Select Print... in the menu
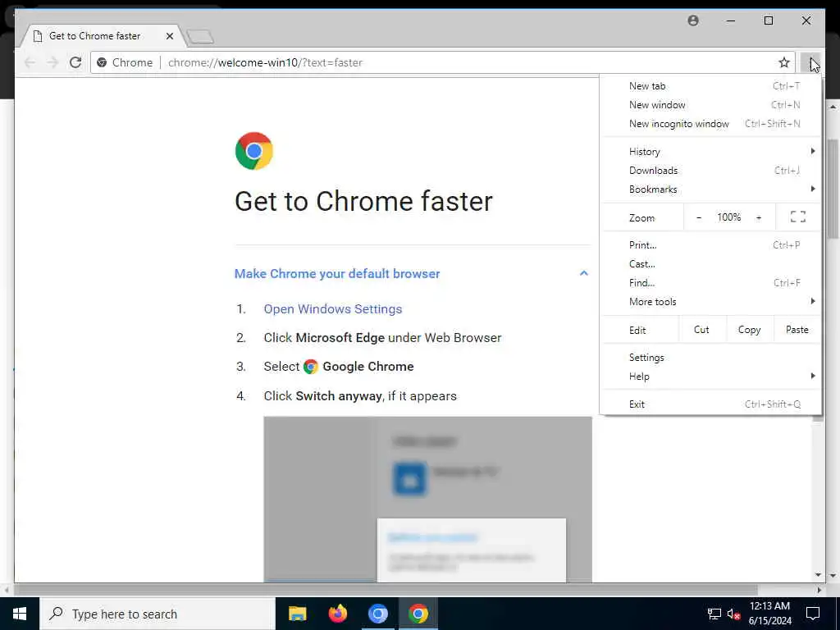Image resolution: width=840 pixels, height=630 pixels. tap(710, 245)
